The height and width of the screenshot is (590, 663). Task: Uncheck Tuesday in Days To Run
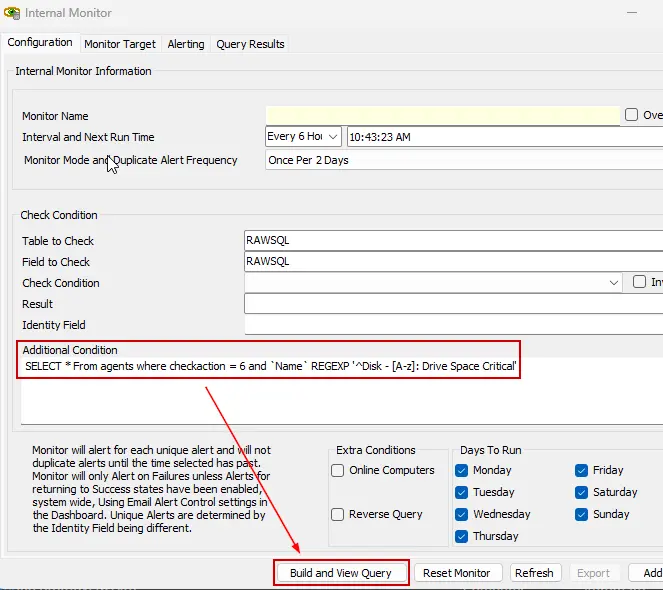pos(462,492)
